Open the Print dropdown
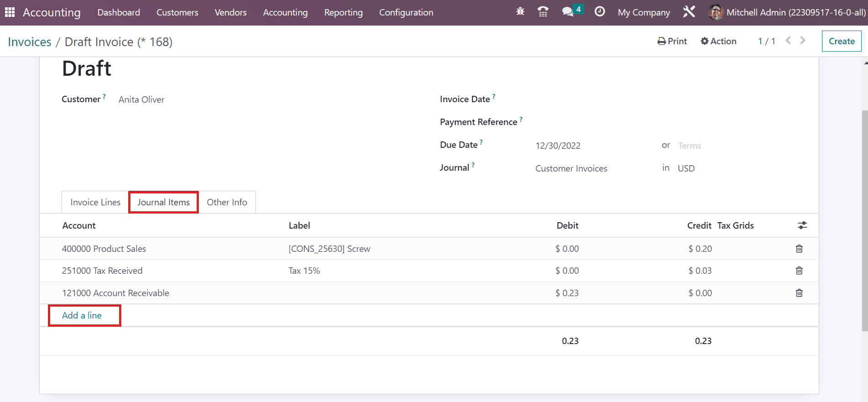This screenshot has width=868, height=402. pyautogui.click(x=672, y=41)
